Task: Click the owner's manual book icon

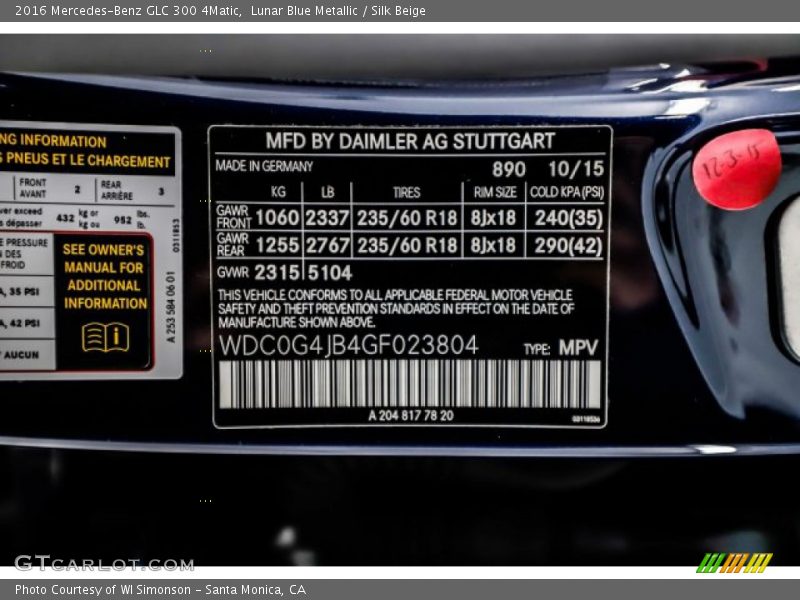Action: click(105, 337)
